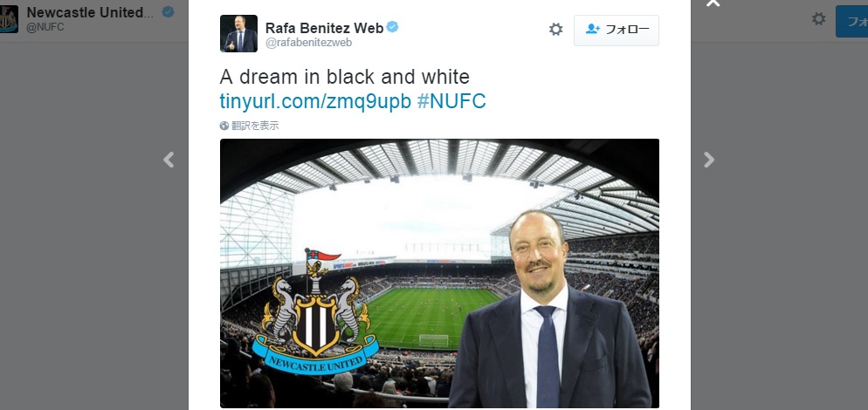
Task: Go to next tweet with right chevron
Action: (708, 160)
